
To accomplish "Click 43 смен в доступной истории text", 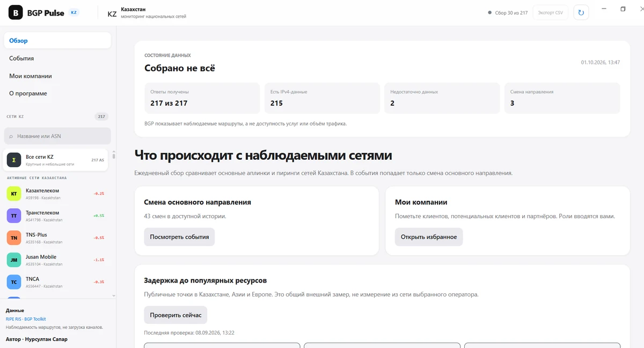I will pyautogui.click(x=185, y=216).
